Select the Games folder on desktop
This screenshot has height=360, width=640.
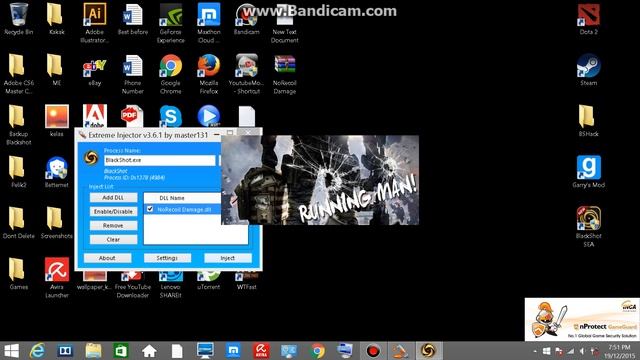tap(18, 273)
